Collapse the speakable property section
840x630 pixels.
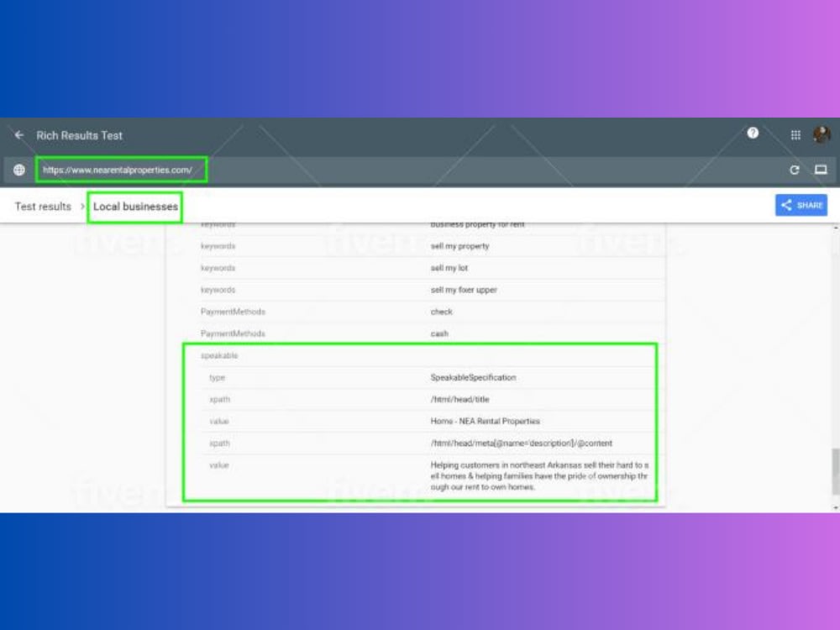point(219,355)
